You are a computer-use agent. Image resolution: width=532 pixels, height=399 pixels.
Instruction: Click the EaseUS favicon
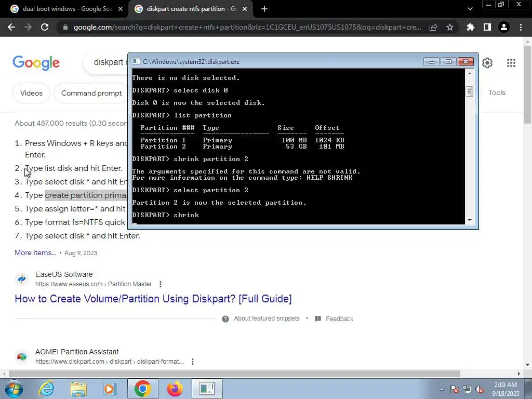point(22,279)
